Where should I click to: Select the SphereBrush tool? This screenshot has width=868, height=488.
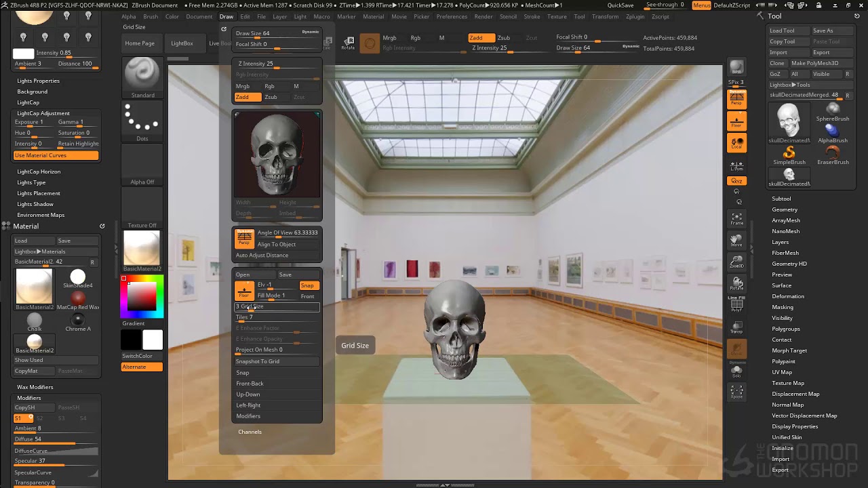coord(833,113)
